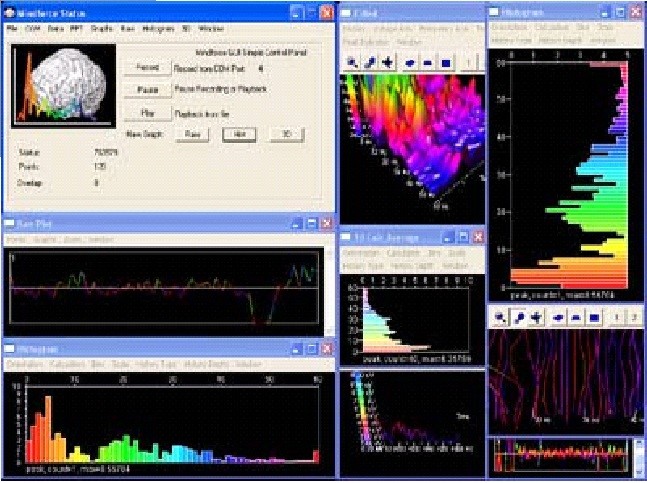This screenshot has width=647, height=483.
Task: Click the brain image thumbnail
Action: point(63,85)
